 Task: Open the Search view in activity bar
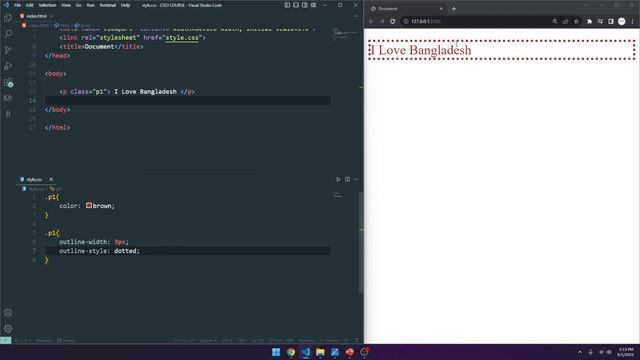[x=8, y=34]
